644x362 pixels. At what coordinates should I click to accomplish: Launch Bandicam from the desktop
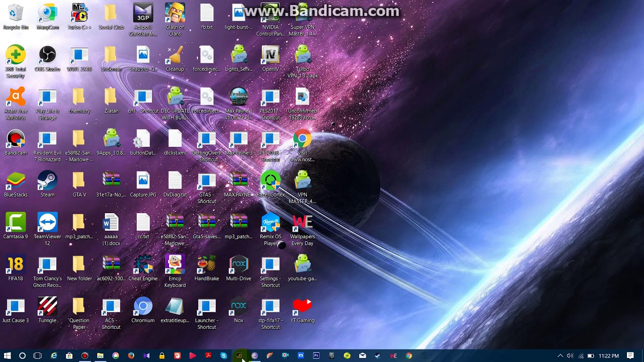tap(16, 143)
